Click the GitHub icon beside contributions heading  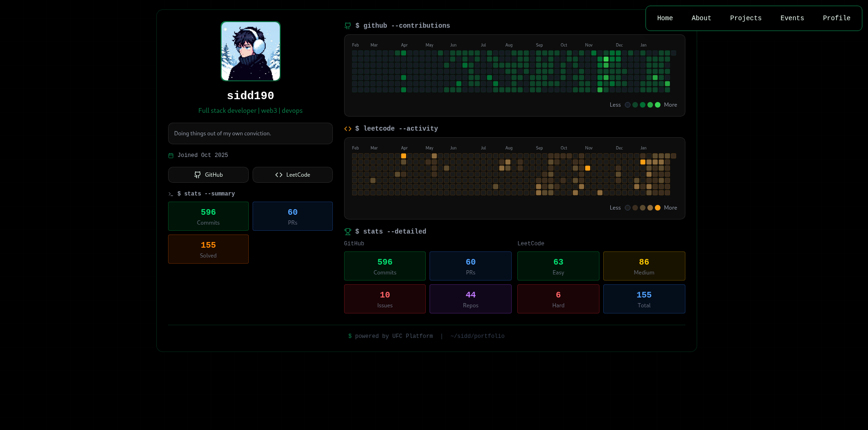point(347,26)
